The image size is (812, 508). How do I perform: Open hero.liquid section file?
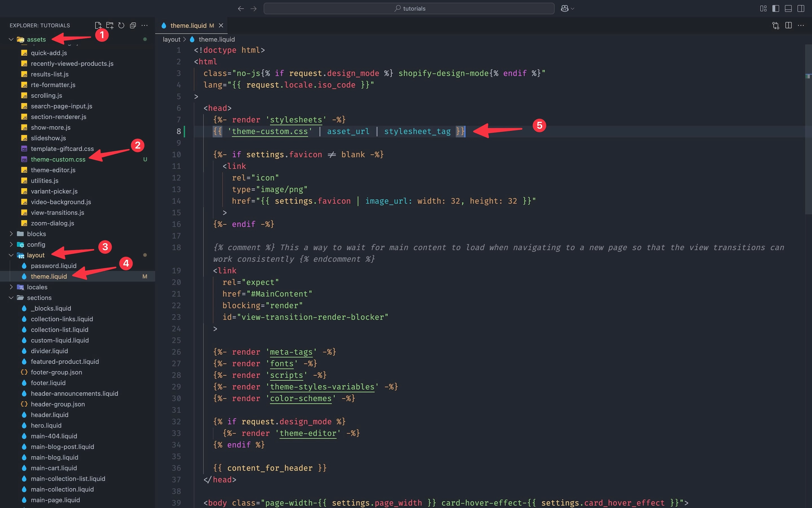(x=46, y=426)
